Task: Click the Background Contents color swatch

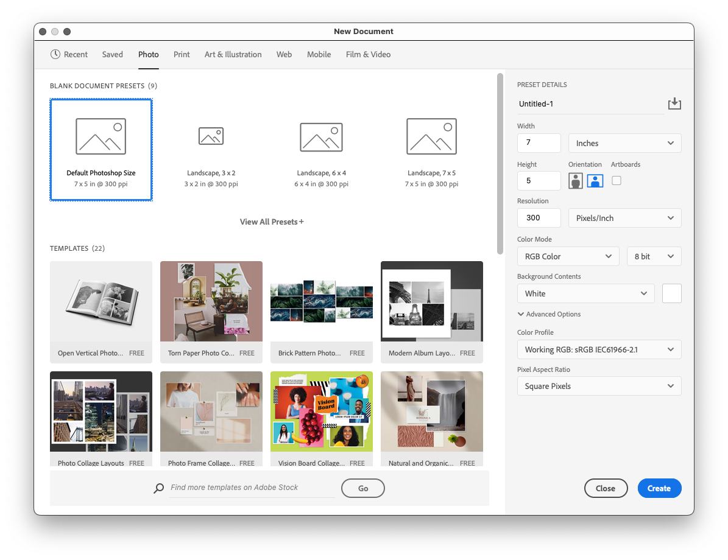Action: (671, 293)
